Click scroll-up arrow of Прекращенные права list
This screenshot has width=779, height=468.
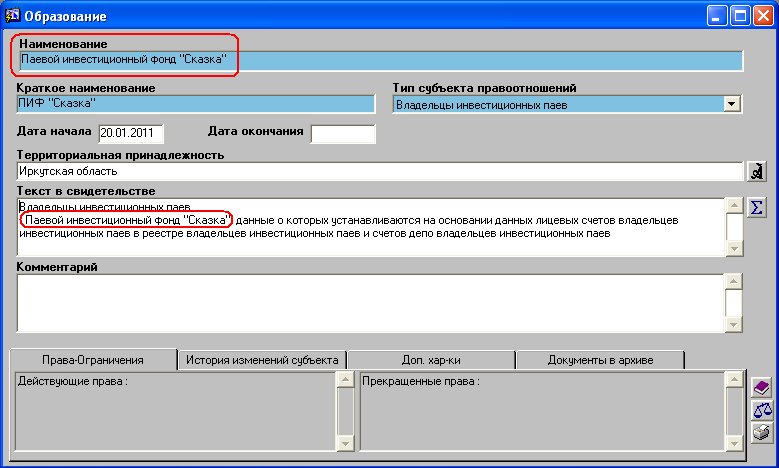(x=734, y=380)
